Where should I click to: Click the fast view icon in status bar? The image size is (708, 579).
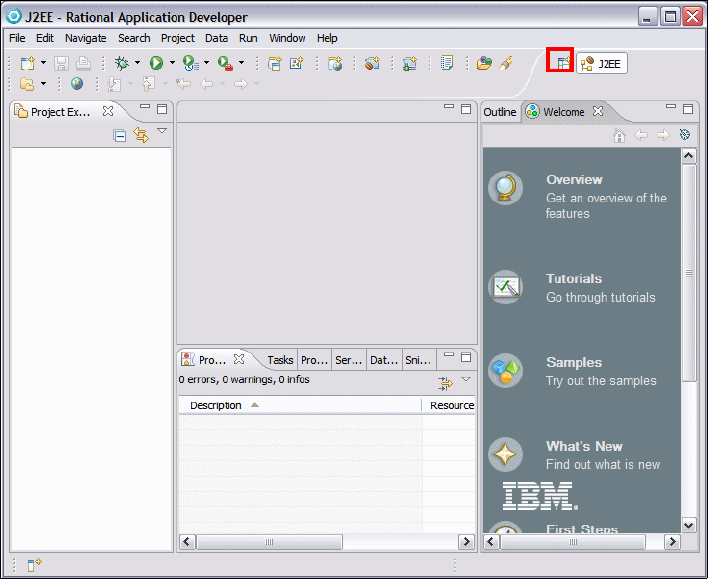pos(34,565)
